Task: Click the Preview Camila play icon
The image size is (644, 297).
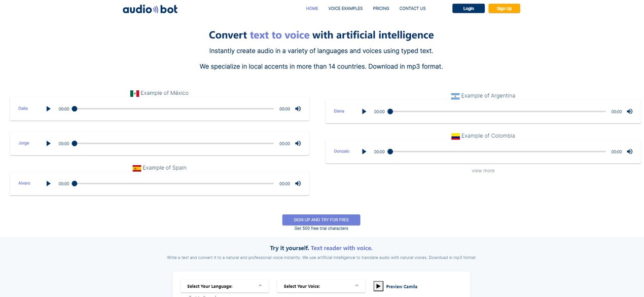Action: pos(378,286)
